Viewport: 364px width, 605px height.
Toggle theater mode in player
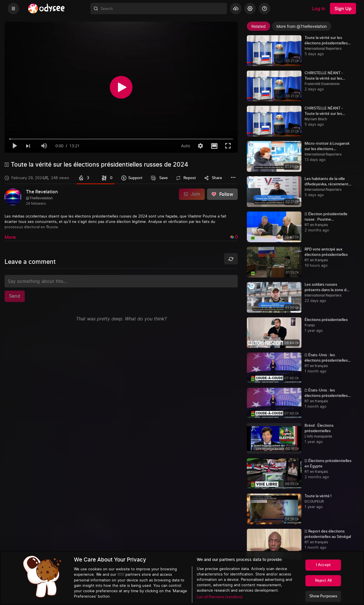[x=214, y=146]
